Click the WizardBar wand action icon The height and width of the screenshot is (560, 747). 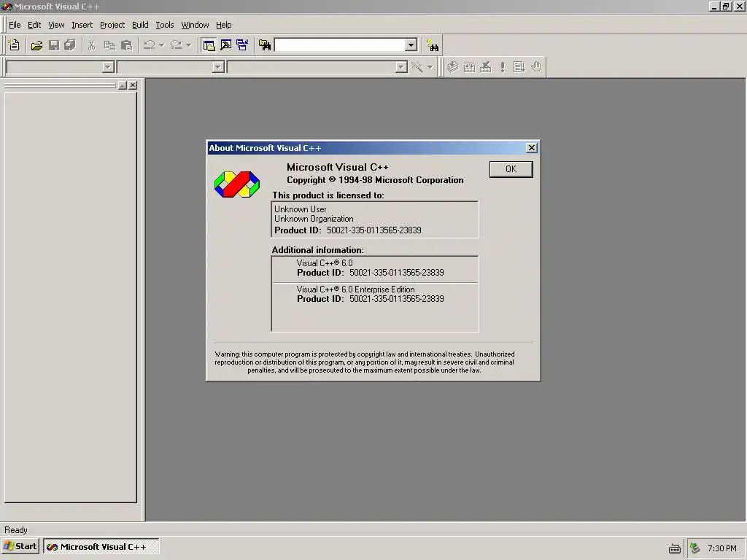[x=417, y=67]
